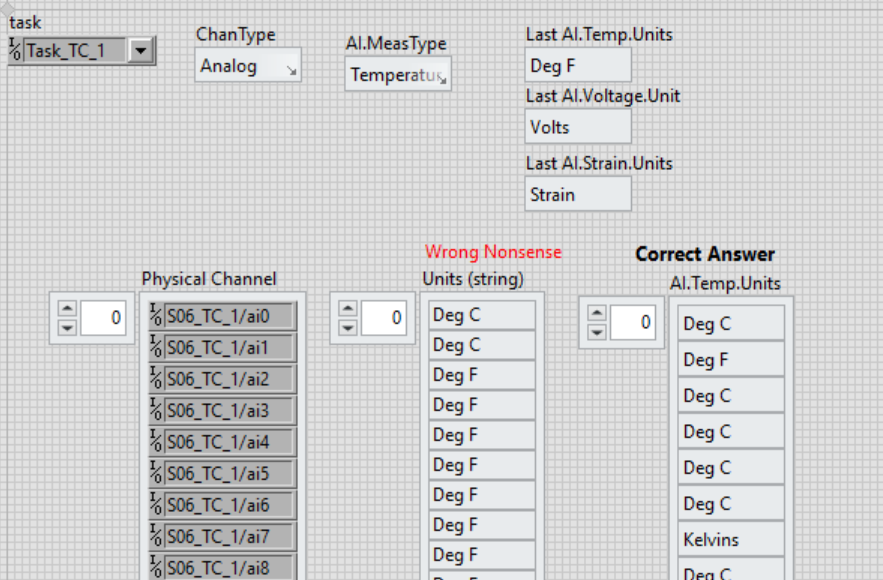Image resolution: width=883 pixels, height=580 pixels.
Task: Open the AI.MeasType Temperature ring selector
Action: [398, 74]
